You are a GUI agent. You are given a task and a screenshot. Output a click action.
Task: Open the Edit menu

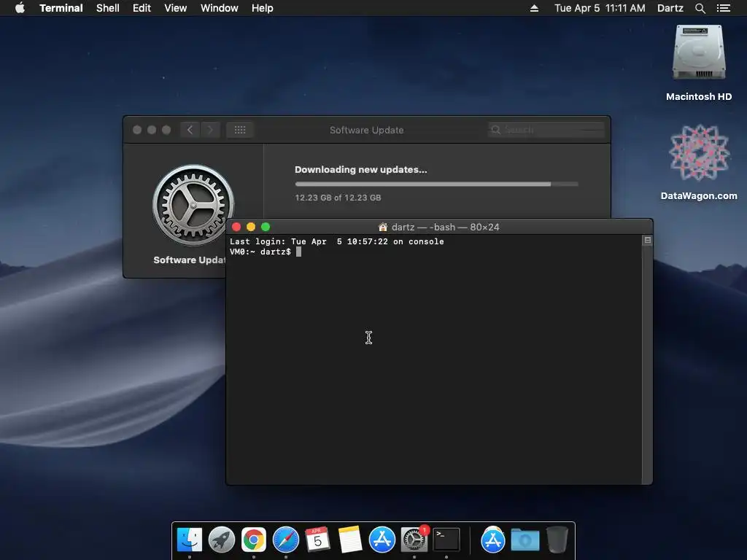tap(142, 8)
